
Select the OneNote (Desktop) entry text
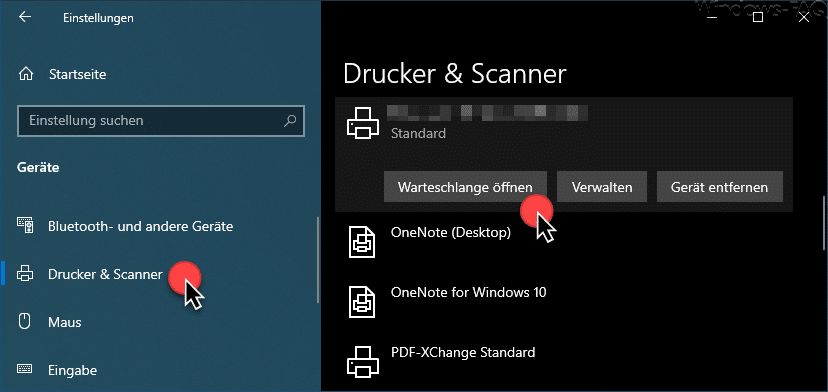450,232
